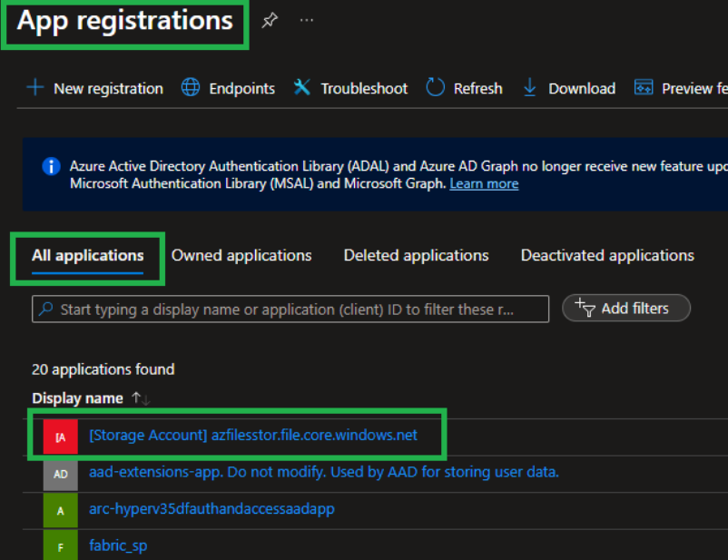Click the pin icon beside App registrations

pos(270,20)
